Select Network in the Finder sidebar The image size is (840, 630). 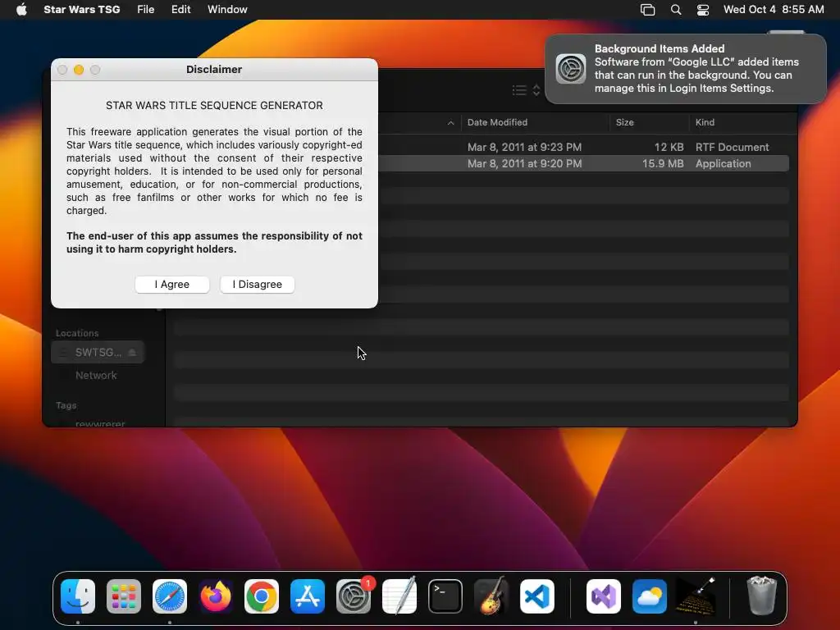click(96, 376)
